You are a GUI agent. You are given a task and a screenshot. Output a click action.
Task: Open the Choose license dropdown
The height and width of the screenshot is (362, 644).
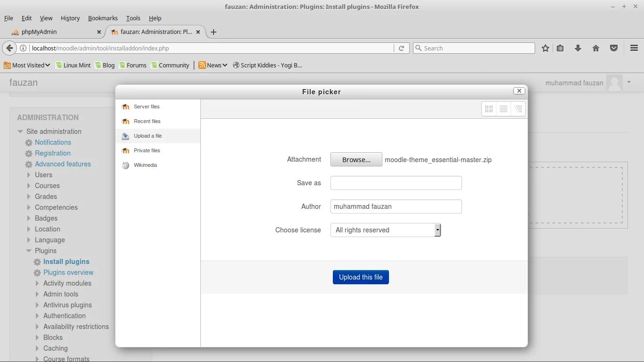(x=386, y=230)
